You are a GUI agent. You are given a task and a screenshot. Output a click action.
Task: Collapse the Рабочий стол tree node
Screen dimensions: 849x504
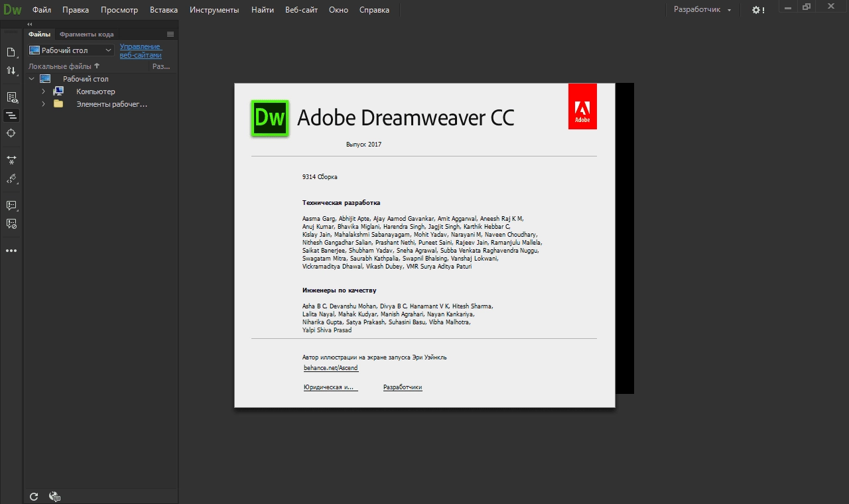[x=31, y=79]
